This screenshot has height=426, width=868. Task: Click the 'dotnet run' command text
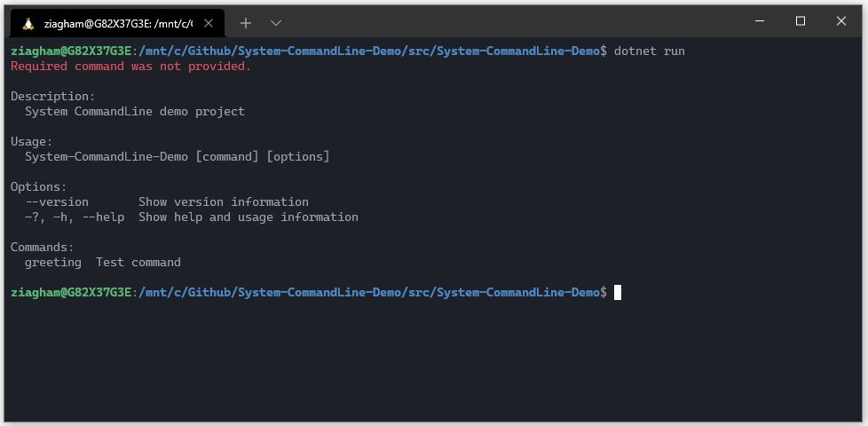(x=650, y=51)
